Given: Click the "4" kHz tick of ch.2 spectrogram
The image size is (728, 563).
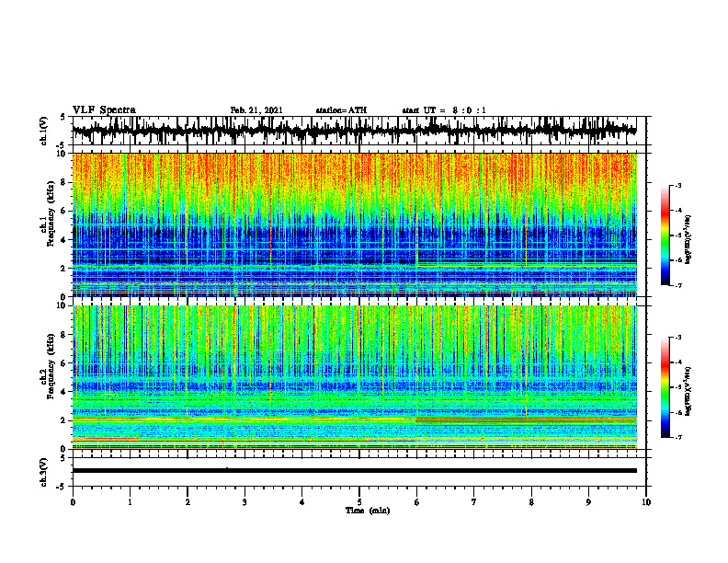Looking at the screenshot, I should (x=64, y=392).
